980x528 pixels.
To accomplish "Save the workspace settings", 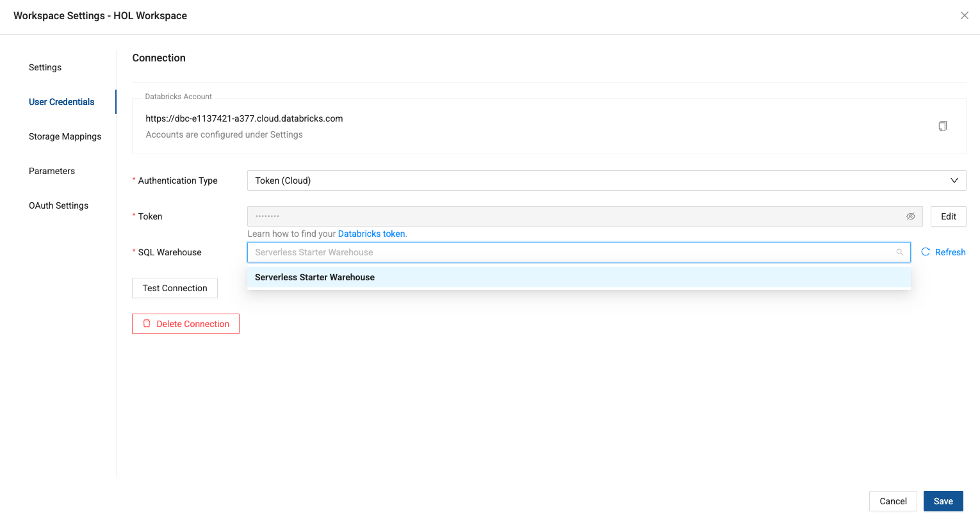I will pos(943,501).
